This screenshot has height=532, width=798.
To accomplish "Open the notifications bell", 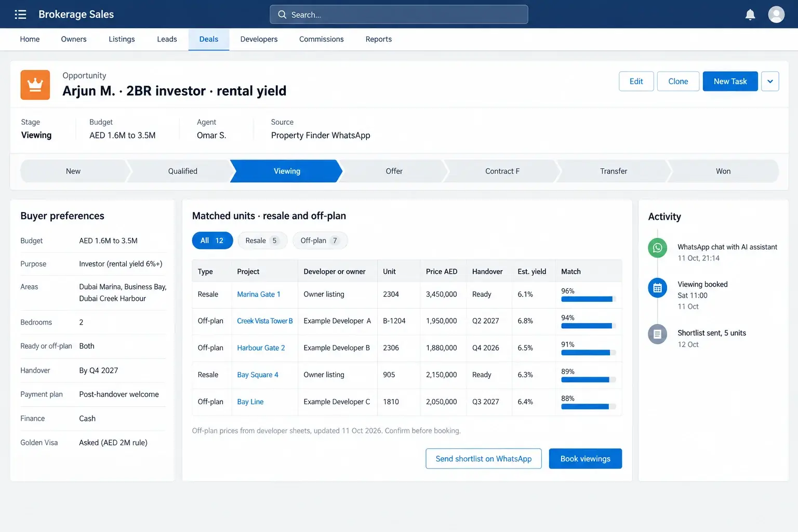I will 750,15.
